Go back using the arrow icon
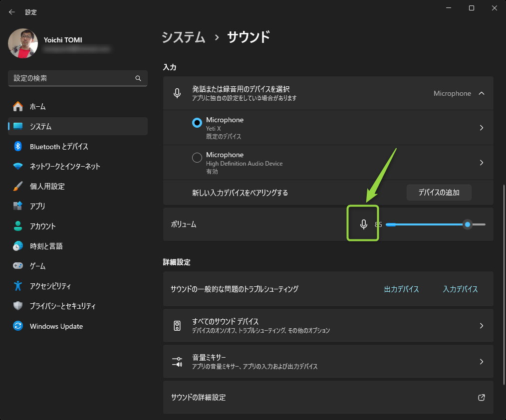Image resolution: width=506 pixels, height=420 pixels. (12, 12)
